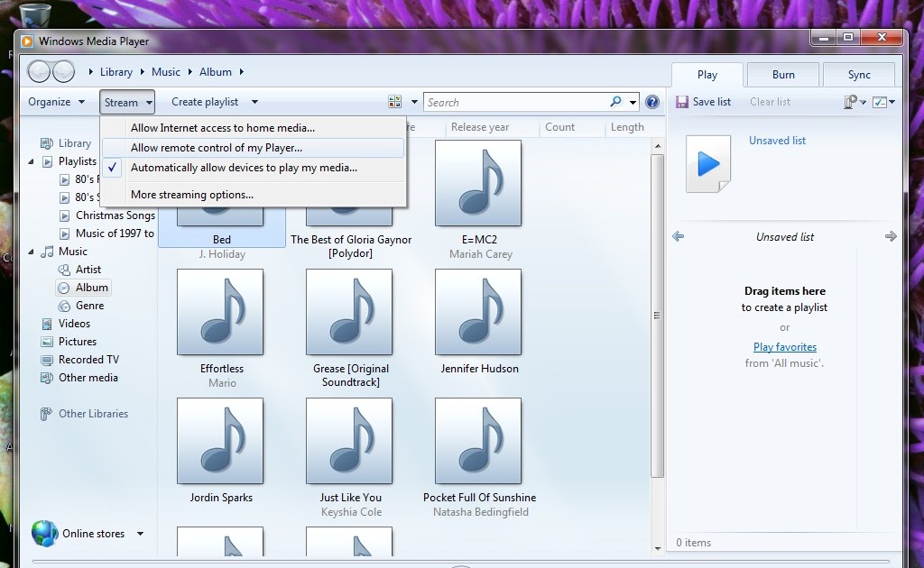
Task: Open Help with the question mark icon
Action: coord(651,102)
